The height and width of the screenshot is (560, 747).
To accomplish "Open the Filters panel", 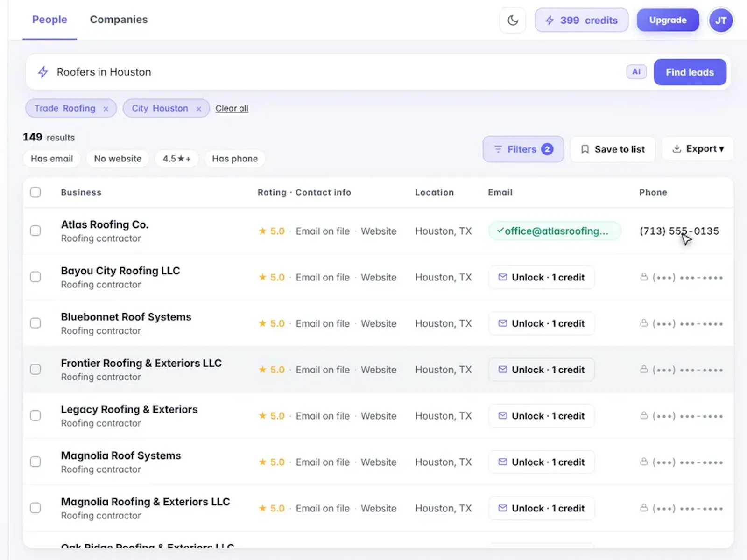I will pos(523,149).
